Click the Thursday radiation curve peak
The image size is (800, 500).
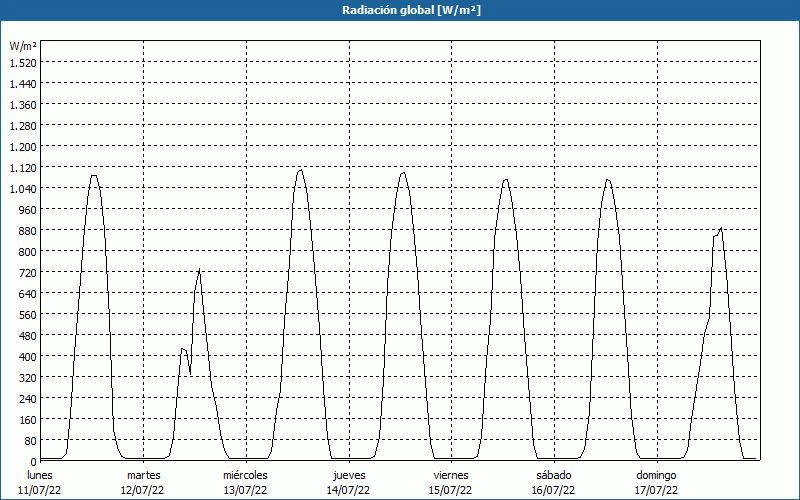pyautogui.click(x=403, y=173)
